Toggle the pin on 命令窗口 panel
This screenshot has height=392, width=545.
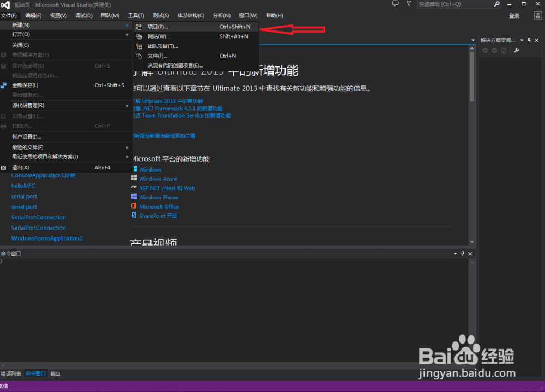coord(462,253)
